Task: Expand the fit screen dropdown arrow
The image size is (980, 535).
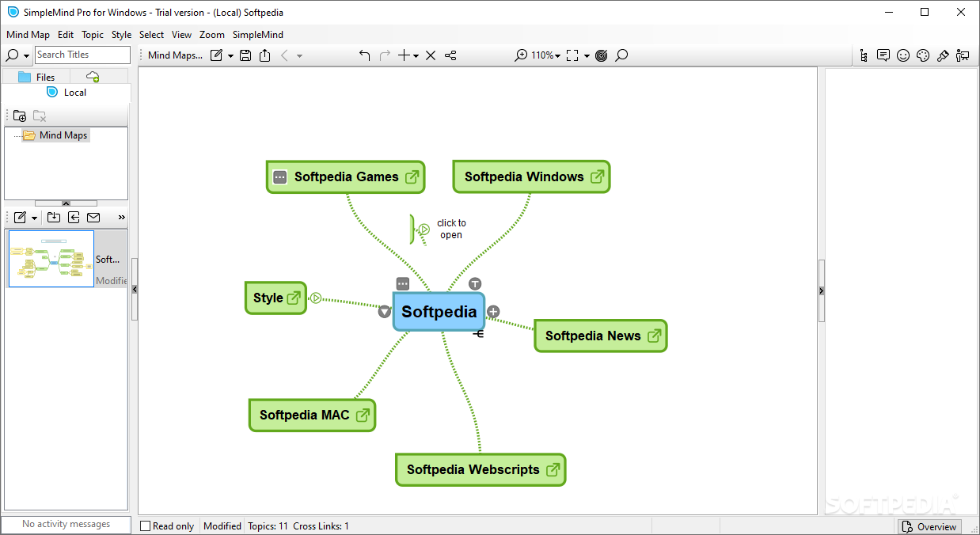Action: pos(587,56)
